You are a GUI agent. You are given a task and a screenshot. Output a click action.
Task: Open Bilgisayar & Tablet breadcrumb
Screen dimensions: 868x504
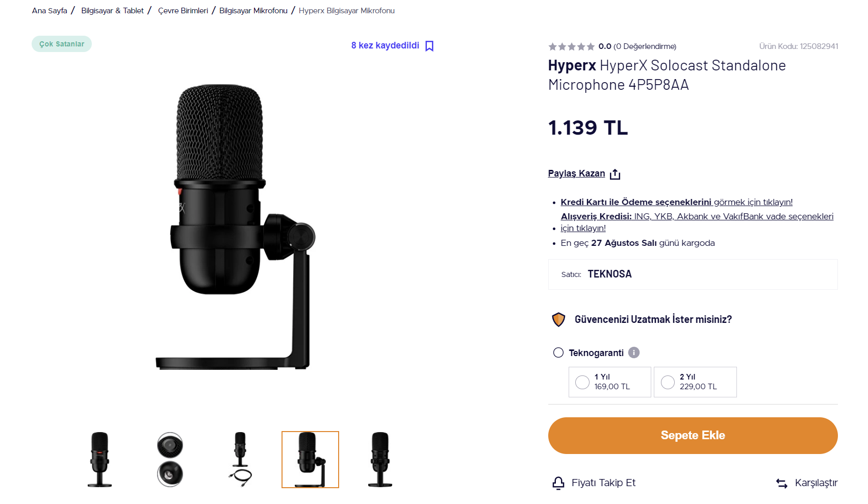pyautogui.click(x=112, y=11)
